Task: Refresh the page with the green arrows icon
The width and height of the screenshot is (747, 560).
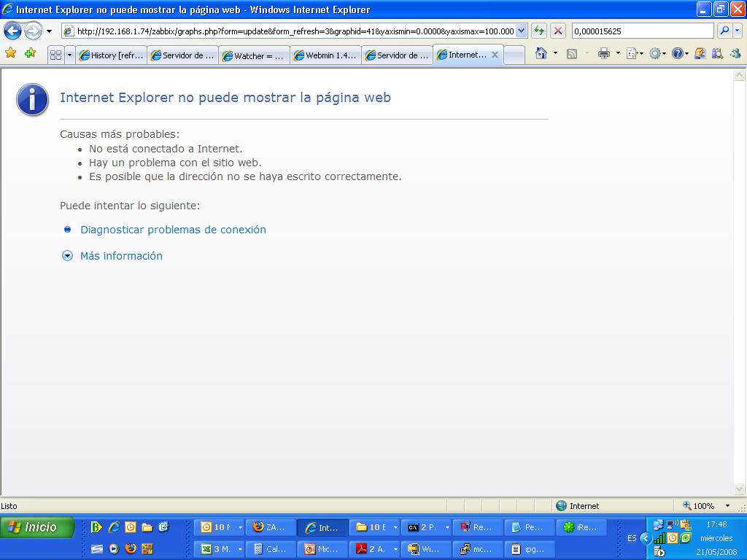Action: click(x=539, y=31)
